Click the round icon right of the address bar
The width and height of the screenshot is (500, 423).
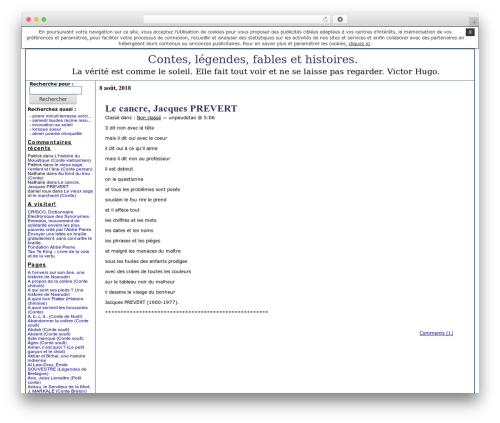[x=340, y=19]
